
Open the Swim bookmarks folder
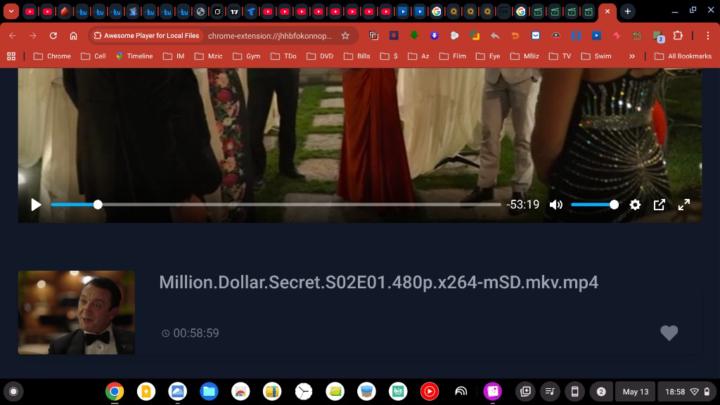(x=596, y=56)
